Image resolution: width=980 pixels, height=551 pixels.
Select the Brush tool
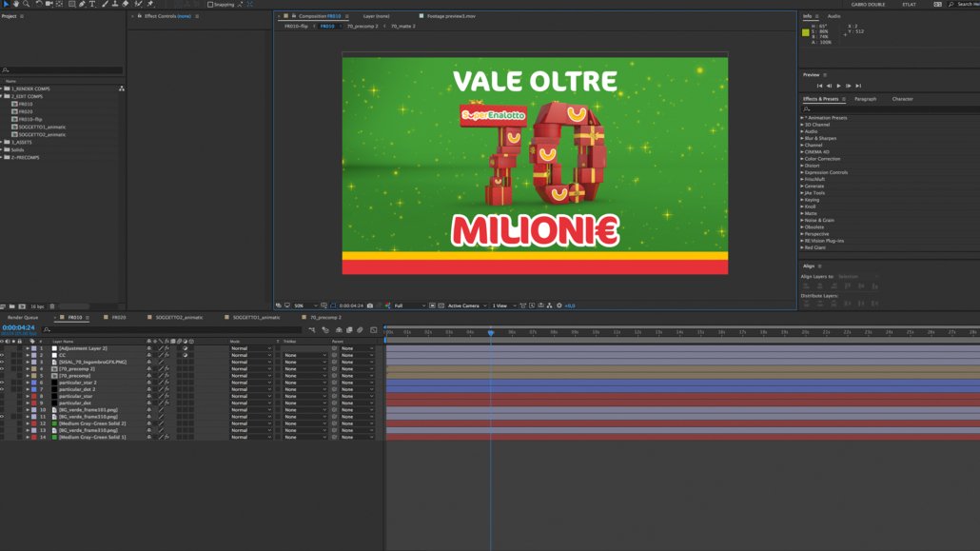[105, 4]
